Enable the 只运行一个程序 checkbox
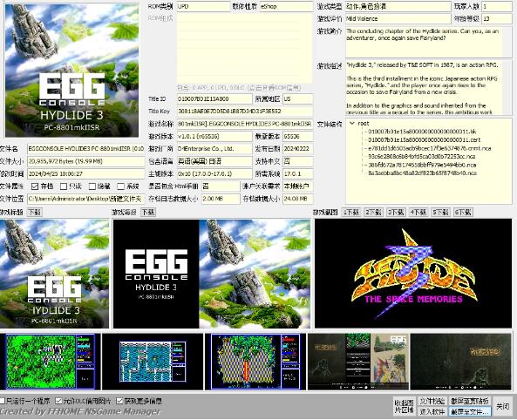Image resolution: width=517 pixels, height=420 pixels. point(2,401)
